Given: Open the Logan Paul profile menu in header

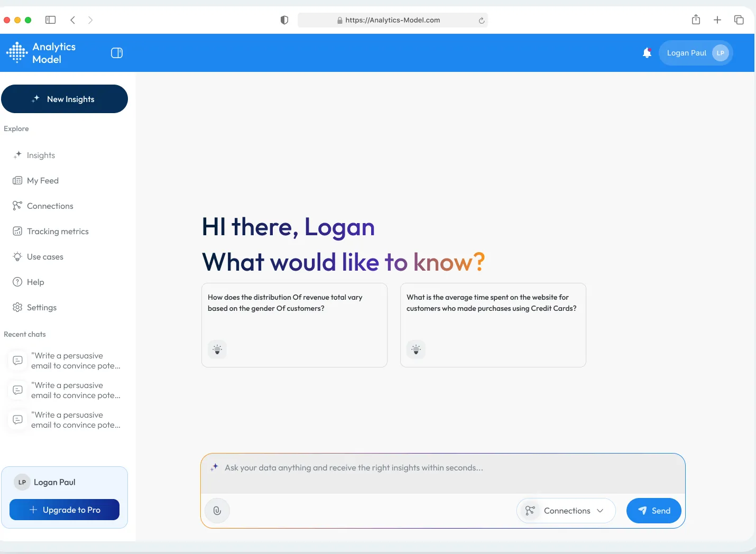Looking at the screenshot, I should (x=696, y=53).
